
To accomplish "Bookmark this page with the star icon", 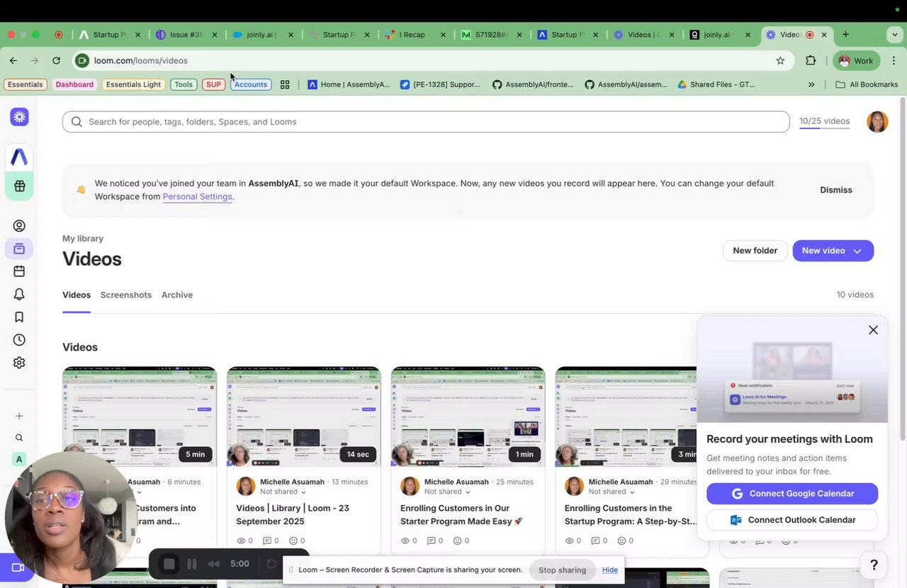I will pos(780,61).
